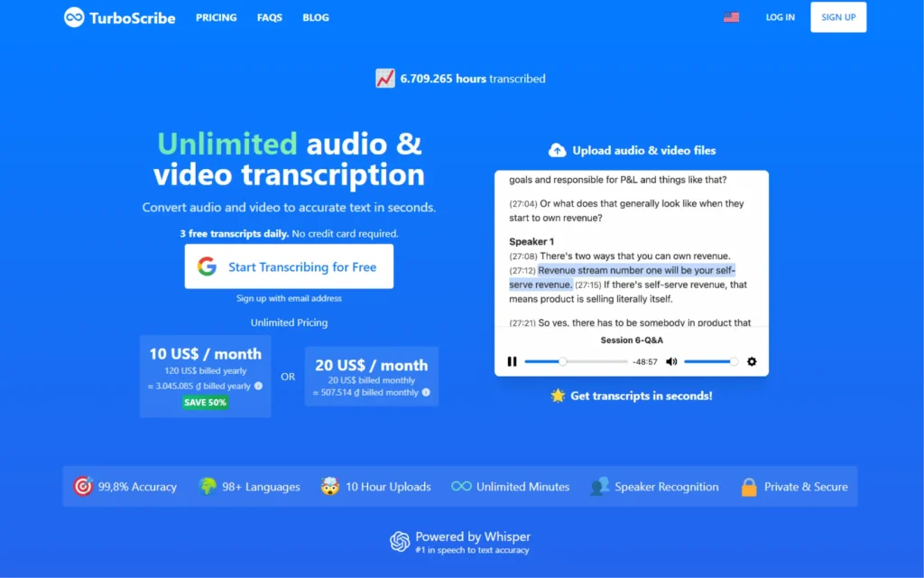Click the Private & Secure label
924x578 pixels.
(806, 487)
